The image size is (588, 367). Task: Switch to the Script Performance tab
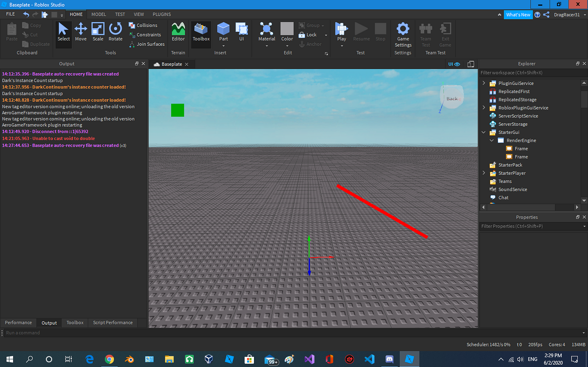pyautogui.click(x=113, y=323)
